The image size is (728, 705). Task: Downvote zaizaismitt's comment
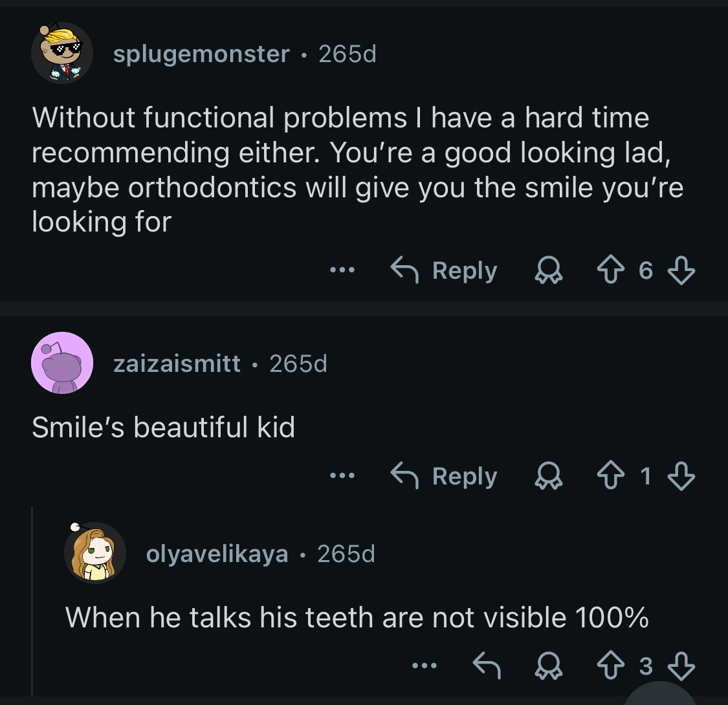681,477
